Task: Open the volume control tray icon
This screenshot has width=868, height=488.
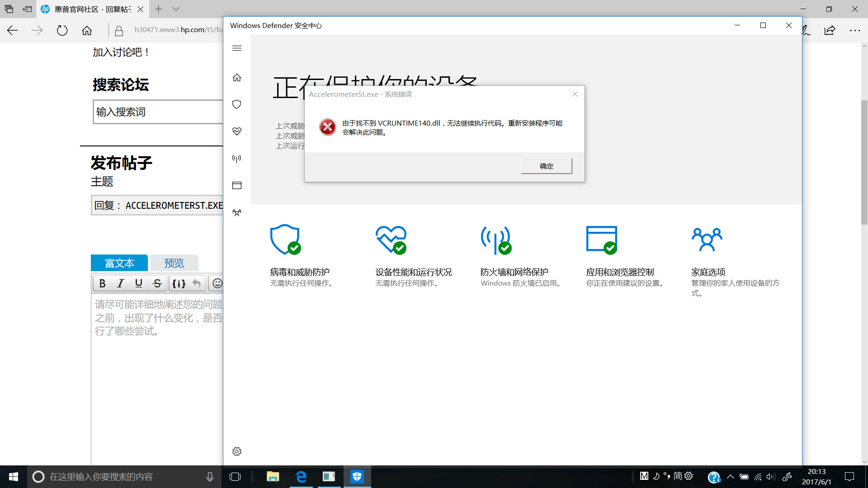Action: point(771,477)
